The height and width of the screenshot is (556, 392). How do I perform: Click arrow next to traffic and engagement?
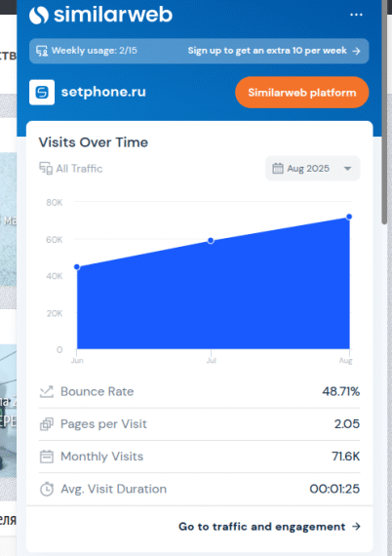click(356, 527)
